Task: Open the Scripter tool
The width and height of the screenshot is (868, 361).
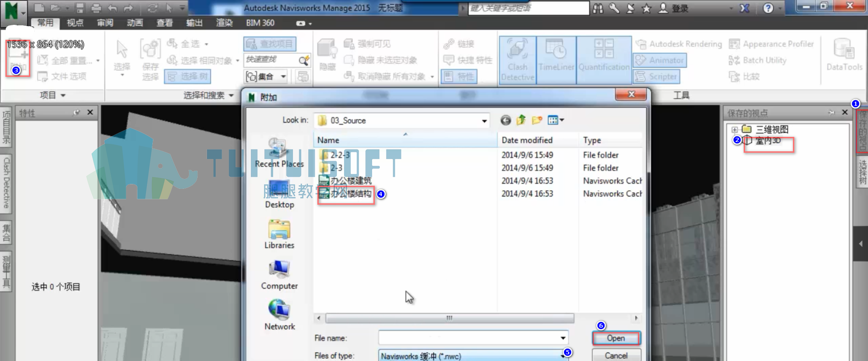Action: pos(656,76)
